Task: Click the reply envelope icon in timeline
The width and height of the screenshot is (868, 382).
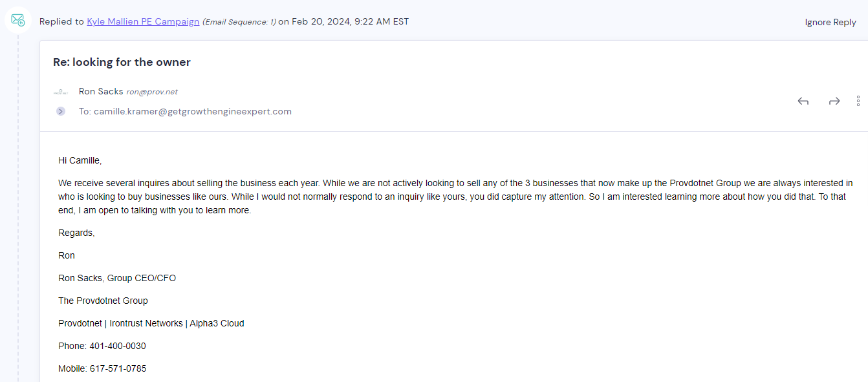Action: [18, 20]
